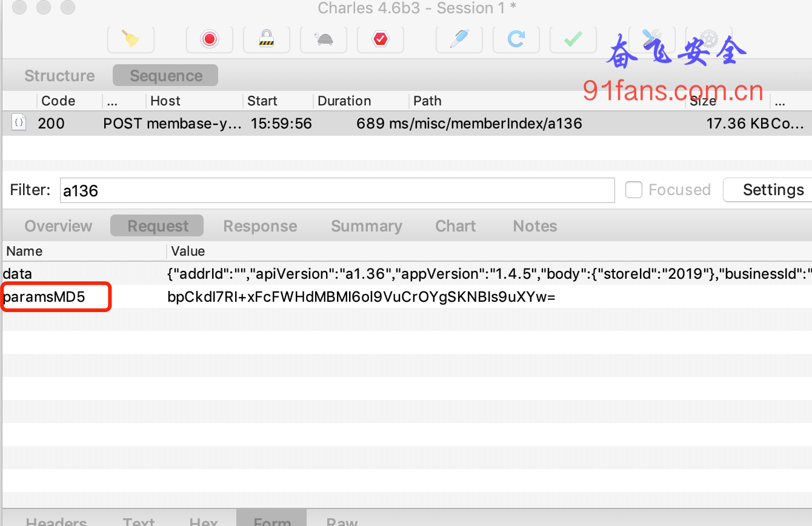The height and width of the screenshot is (526, 812).
Task: Switch to Structure view
Action: 59,76
